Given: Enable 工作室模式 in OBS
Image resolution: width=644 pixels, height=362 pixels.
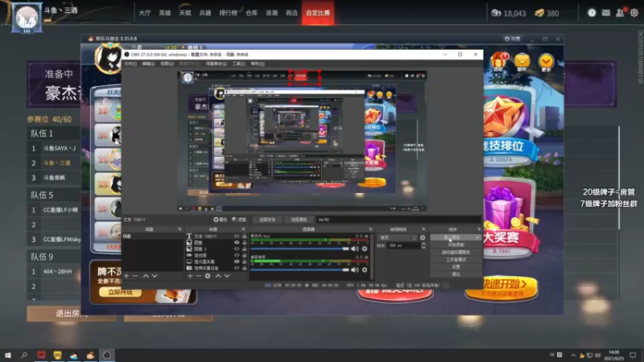Looking at the screenshot, I should click(x=456, y=260).
